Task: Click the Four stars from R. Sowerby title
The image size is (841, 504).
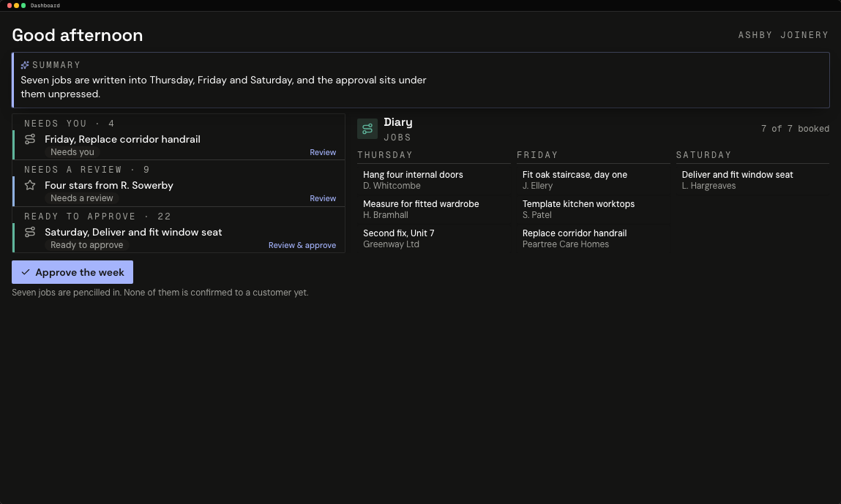Action: click(x=109, y=185)
